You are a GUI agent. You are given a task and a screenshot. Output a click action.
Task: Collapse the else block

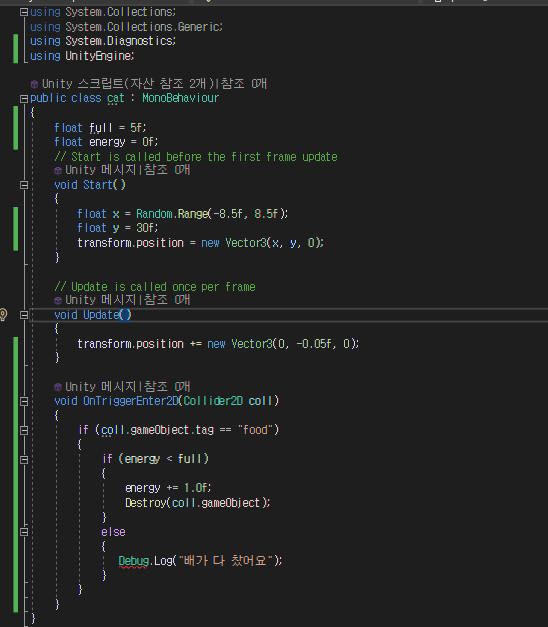click(x=24, y=532)
